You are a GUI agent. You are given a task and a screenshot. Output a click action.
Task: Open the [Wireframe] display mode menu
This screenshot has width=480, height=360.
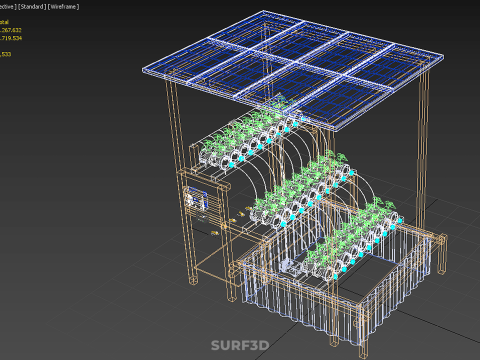tap(64, 7)
